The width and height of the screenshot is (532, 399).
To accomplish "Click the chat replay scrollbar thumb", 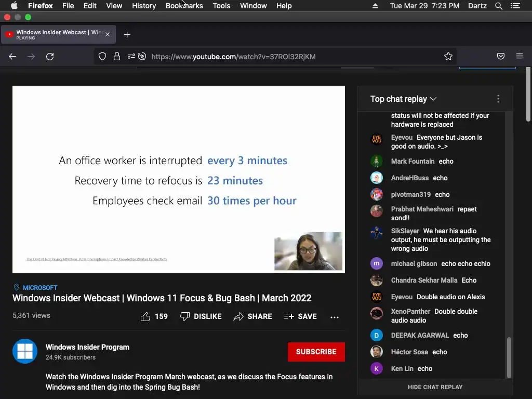I will coord(509,357).
